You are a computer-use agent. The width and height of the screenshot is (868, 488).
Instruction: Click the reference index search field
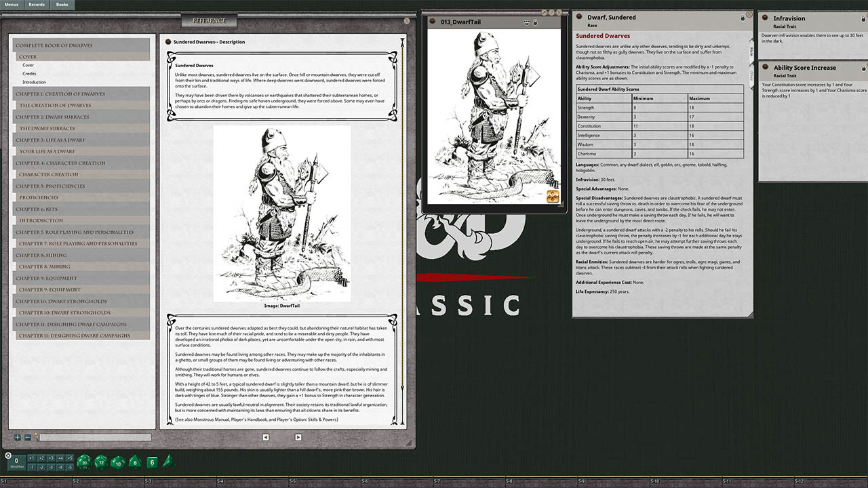tap(95, 438)
